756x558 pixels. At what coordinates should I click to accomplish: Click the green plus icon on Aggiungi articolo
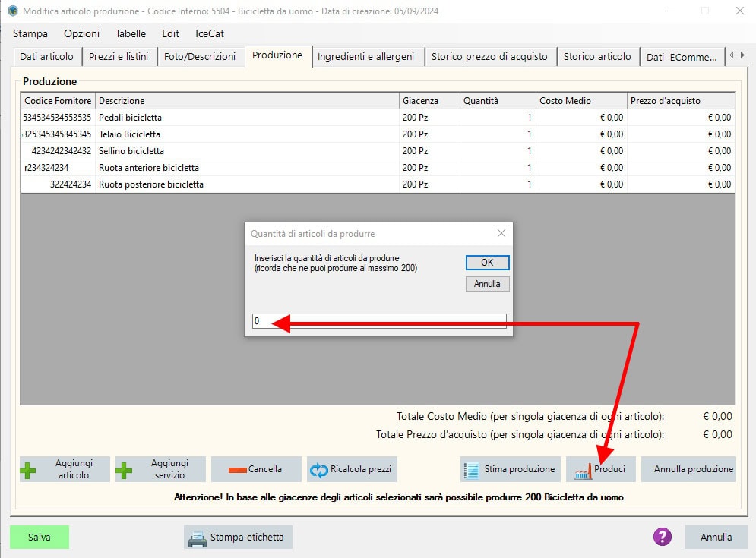[x=28, y=470]
